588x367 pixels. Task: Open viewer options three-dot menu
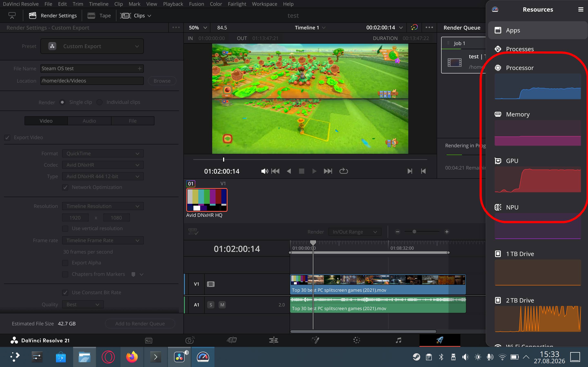429,27
